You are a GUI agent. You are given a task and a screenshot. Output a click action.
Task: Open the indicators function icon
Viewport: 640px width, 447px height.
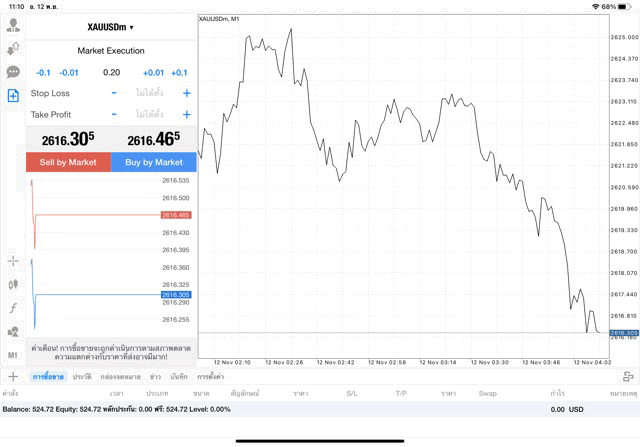(x=13, y=309)
